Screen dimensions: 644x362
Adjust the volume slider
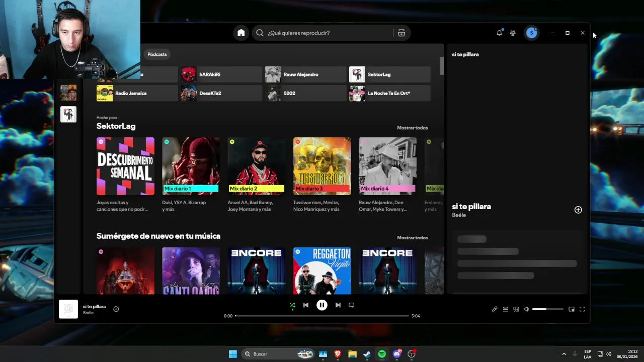547,309
